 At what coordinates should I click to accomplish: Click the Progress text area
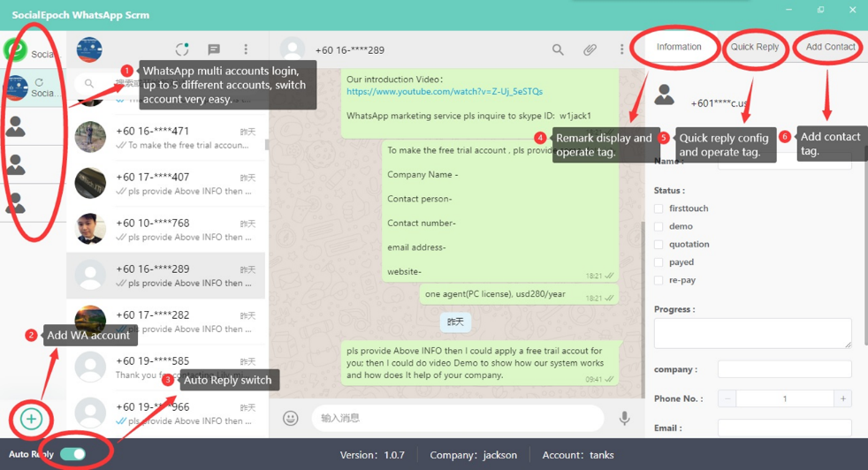click(752, 333)
